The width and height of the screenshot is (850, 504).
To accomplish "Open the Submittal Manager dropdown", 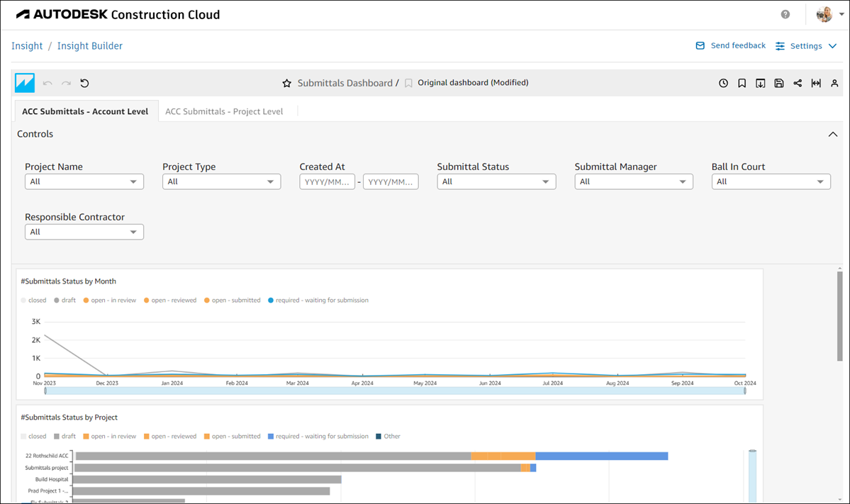I will 633,181.
